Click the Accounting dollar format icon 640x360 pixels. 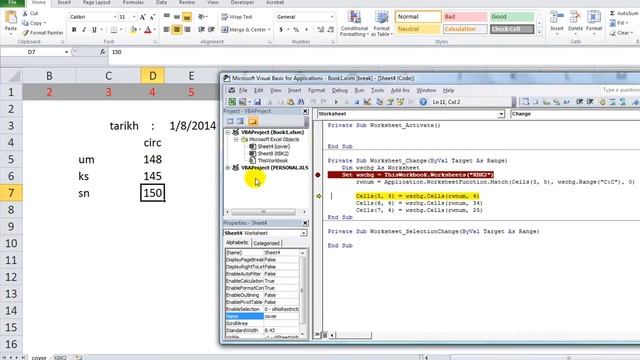(281, 30)
